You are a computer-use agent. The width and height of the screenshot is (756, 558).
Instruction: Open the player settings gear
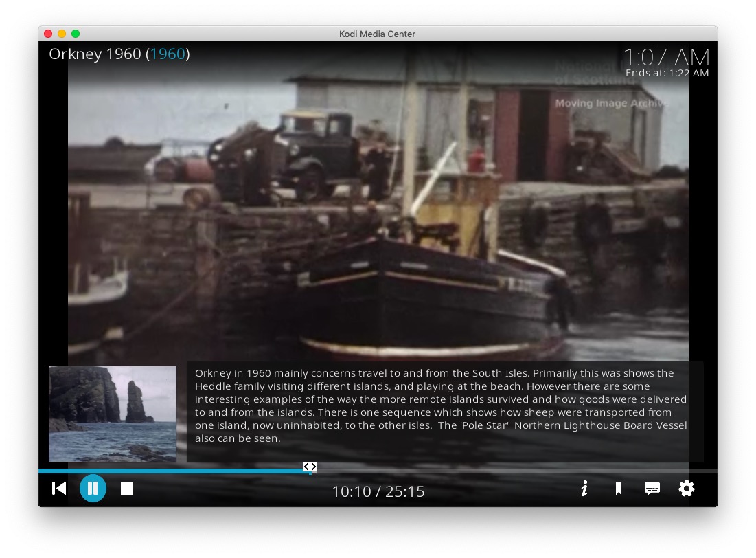coord(687,489)
